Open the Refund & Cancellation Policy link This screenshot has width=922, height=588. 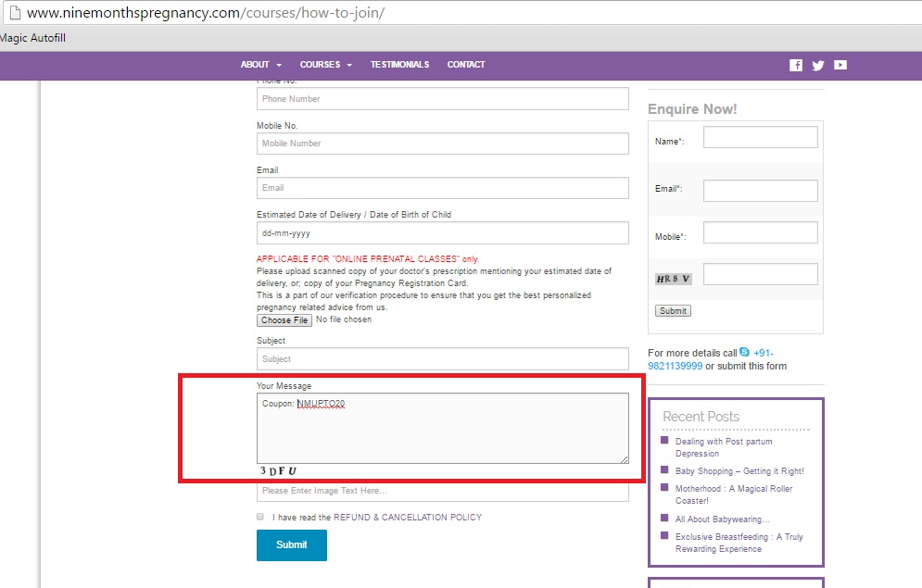pos(407,518)
